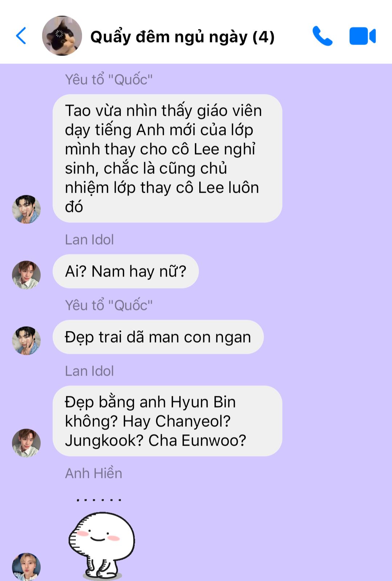
Task: Select the "Đẹp trai dã man con ngan" bubble
Action: click(x=158, y=337)
